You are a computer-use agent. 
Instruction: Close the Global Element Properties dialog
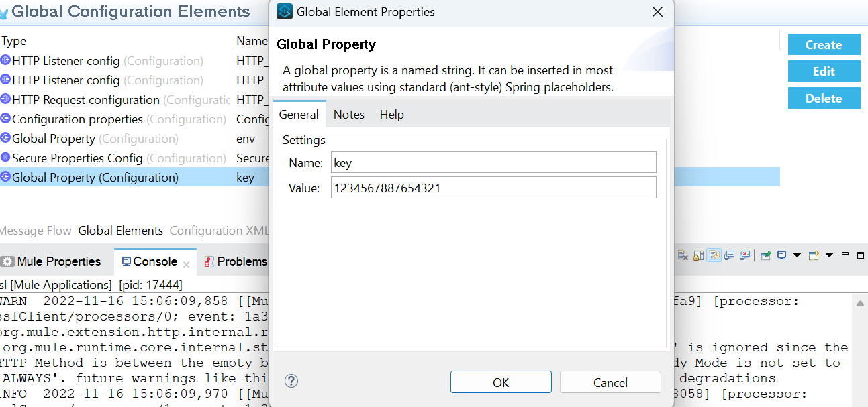coord(658,12)
